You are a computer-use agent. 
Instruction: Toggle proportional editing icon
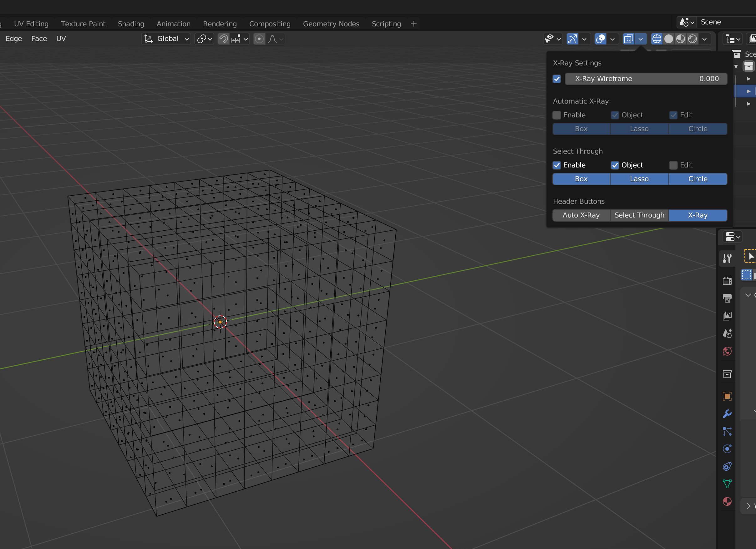[259, 39]
